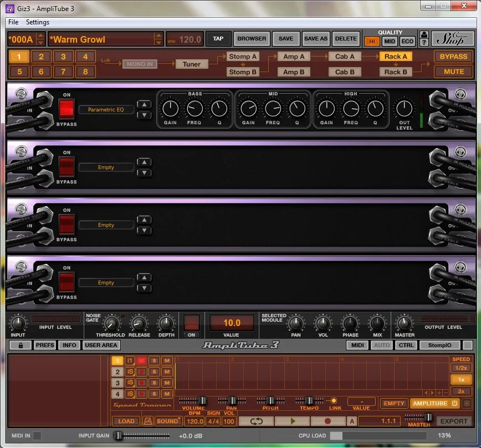Image resolution: width=481 pixels, height=448 pixels.
Task: Click the user account icon above the question mark
Action: pyautogui.click(x=424, y=34)
